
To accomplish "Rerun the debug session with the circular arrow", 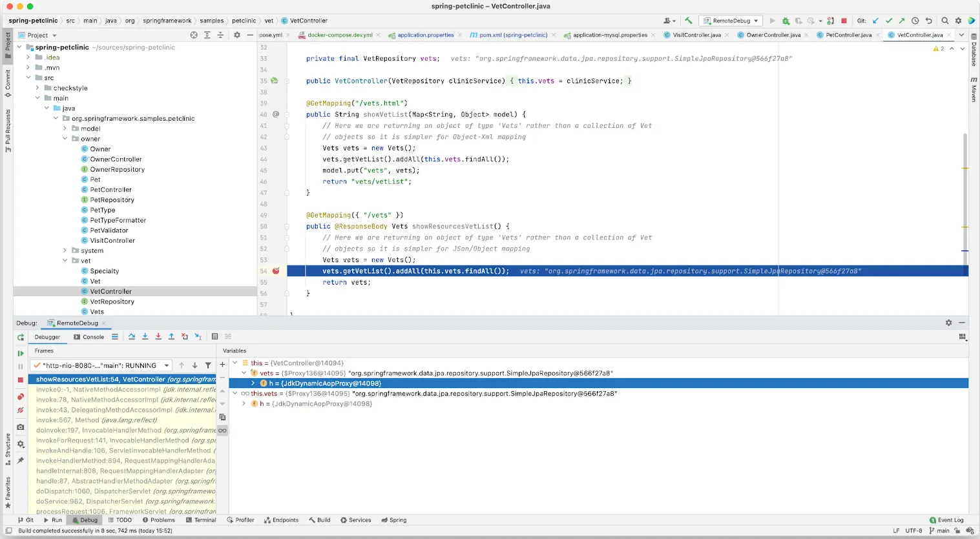I will click(x=21, y=336).
